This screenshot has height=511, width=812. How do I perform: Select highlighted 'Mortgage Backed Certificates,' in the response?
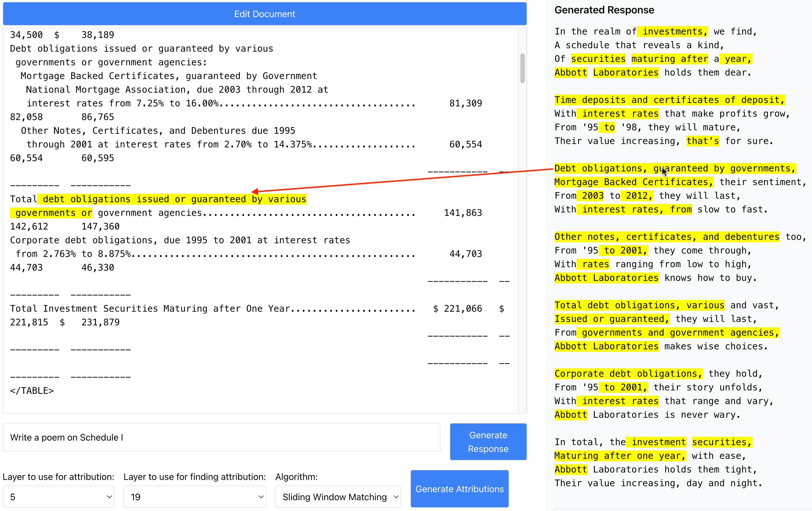tap(633, 182)
